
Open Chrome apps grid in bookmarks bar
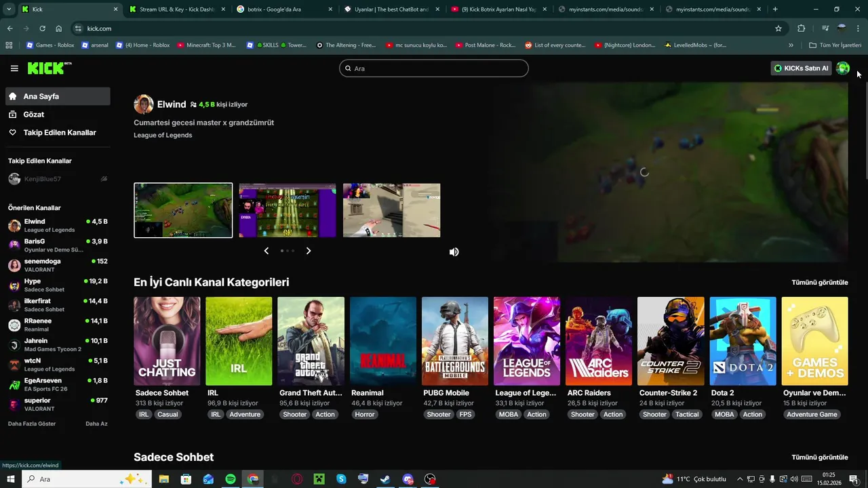tap(9, 45)
